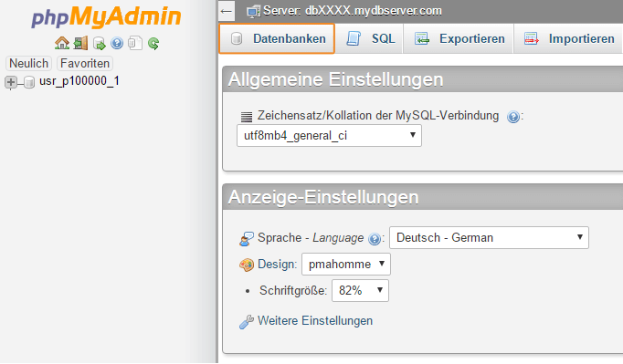Open the SQL query window icon

[99, 43]
